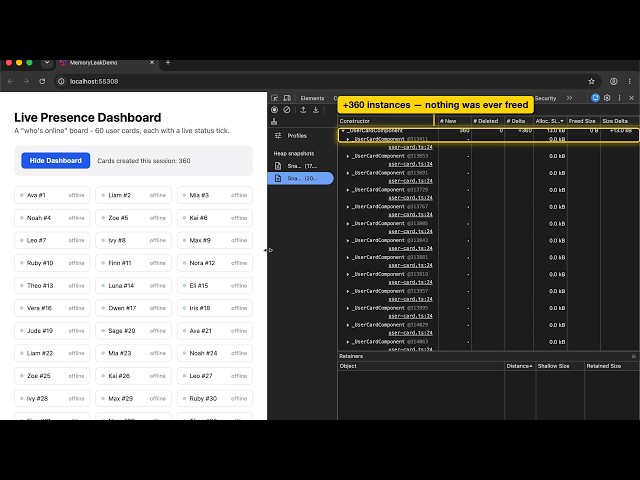Bookmark this page with the star

pyautogui.click(x=591, y=81)
